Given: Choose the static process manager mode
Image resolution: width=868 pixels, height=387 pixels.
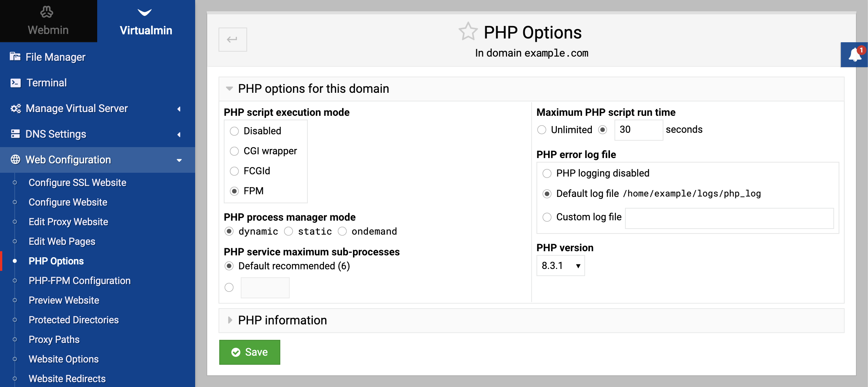Looking at the screenshot, I should point(289,231).
